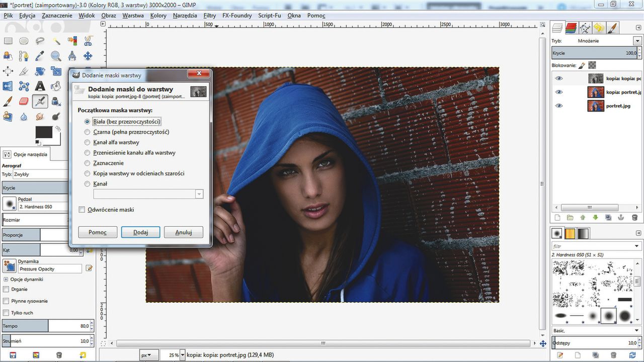Screen dimensions: 644x362
Task: Select the Dodge/Burn tool
Action: tap(56, 116)
